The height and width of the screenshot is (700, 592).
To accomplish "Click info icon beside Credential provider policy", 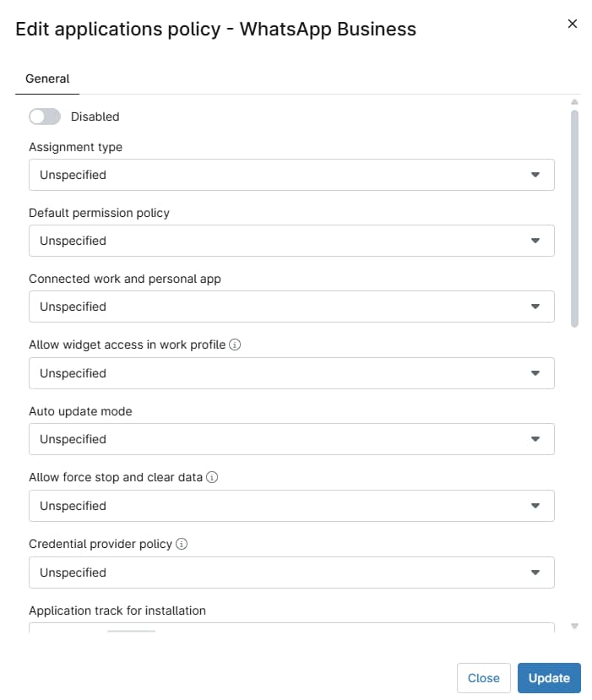I will click(x=182, y=544).
